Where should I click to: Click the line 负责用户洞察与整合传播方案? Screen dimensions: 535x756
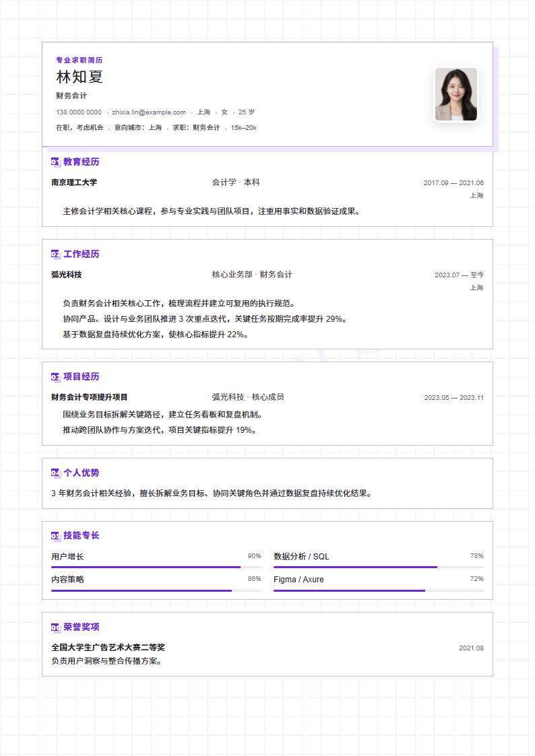(106, 661)
